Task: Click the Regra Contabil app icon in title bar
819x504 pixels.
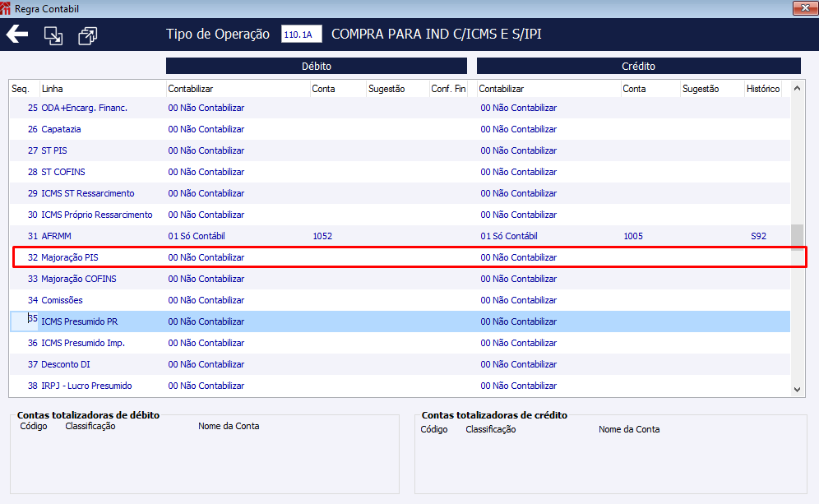Action: [x=5, y=8]
